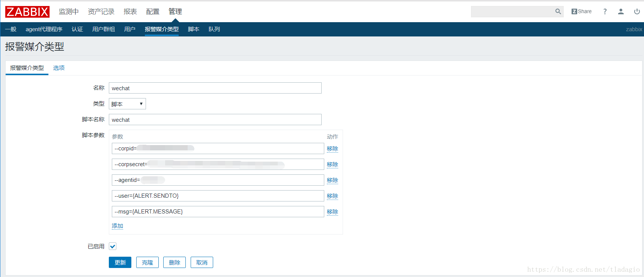Uncheck the 已启用 checkbox
The width and height of the screenshot is (644, 277).
click(x=113, y=246)
